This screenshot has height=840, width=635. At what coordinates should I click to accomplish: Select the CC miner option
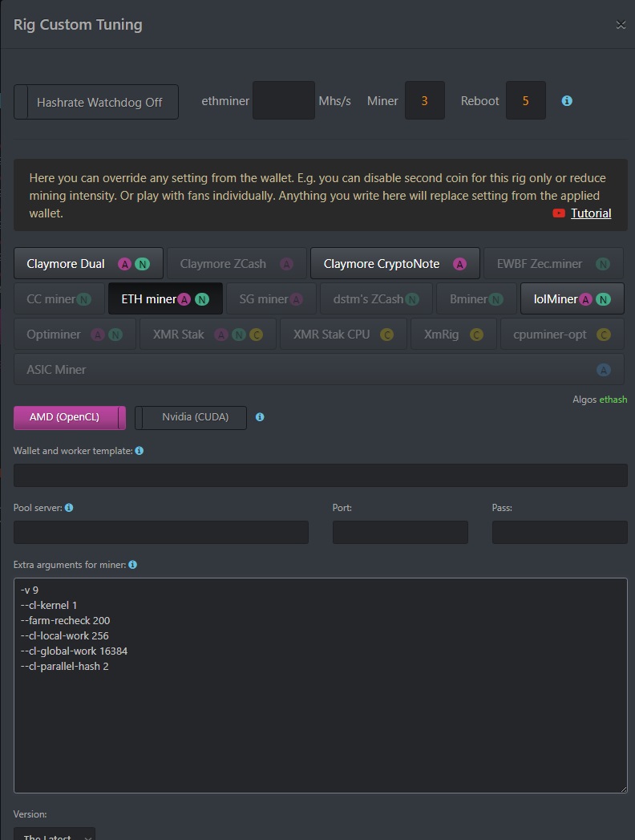click(59, 299)
